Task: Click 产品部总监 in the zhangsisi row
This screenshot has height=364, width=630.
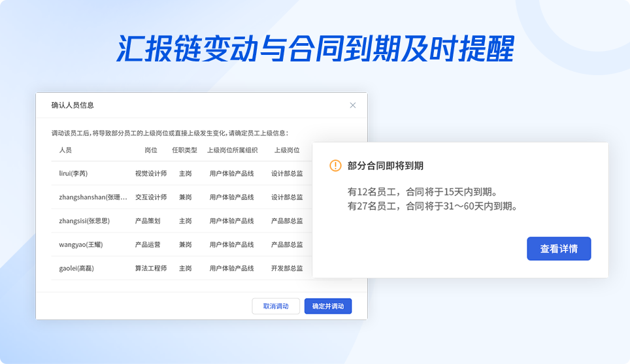Action: (x=287, y=221)
